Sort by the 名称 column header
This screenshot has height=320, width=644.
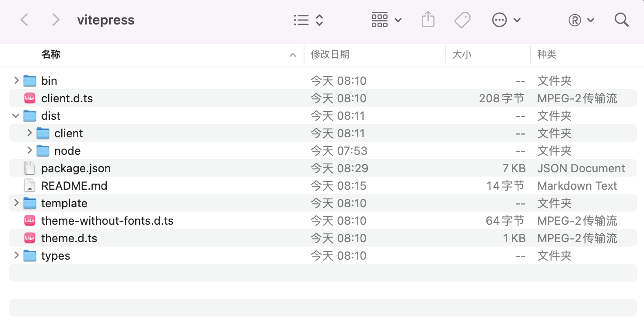click(x=51, y=55)
